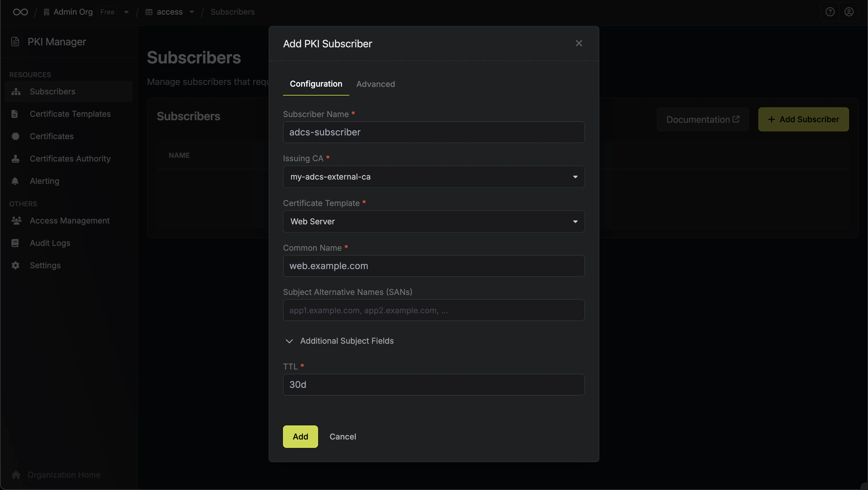Click the NAME column header
This screenshot has width=868, height=490.
179,155
